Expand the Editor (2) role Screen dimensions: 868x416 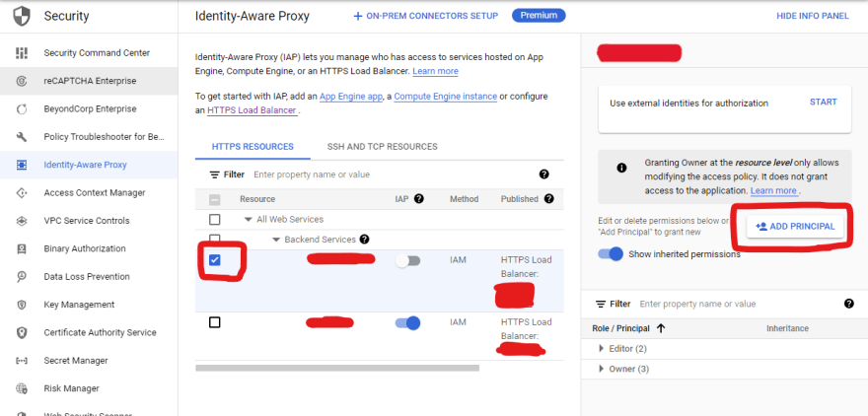tap(602, 349)
